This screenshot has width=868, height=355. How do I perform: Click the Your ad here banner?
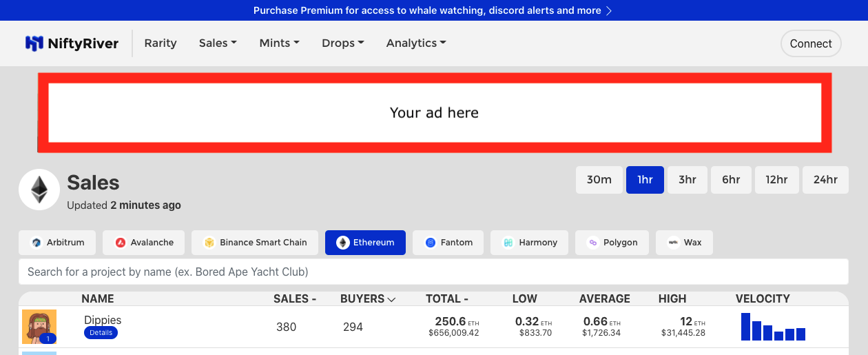[x=434, y=113]
